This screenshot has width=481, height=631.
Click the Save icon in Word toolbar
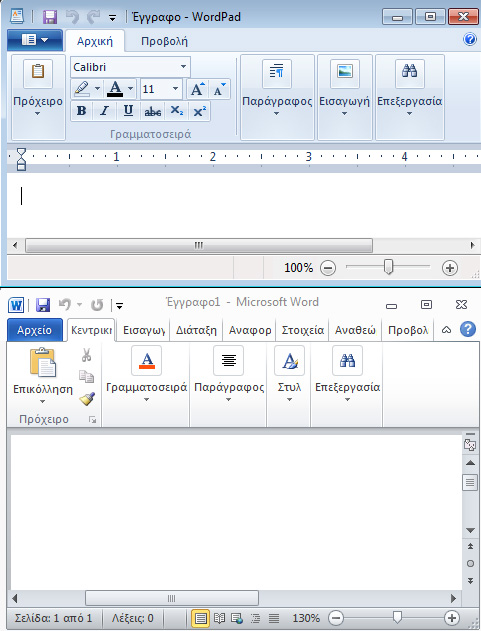[43, 305]
